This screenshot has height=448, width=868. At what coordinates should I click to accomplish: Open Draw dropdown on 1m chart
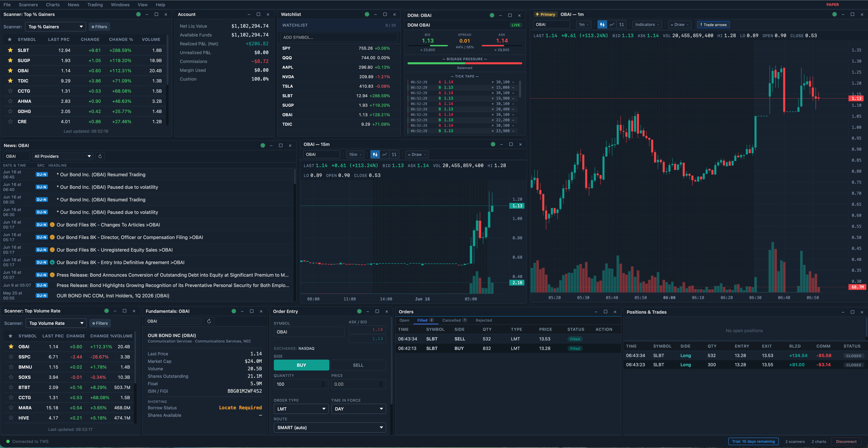[x=679, y=25]
